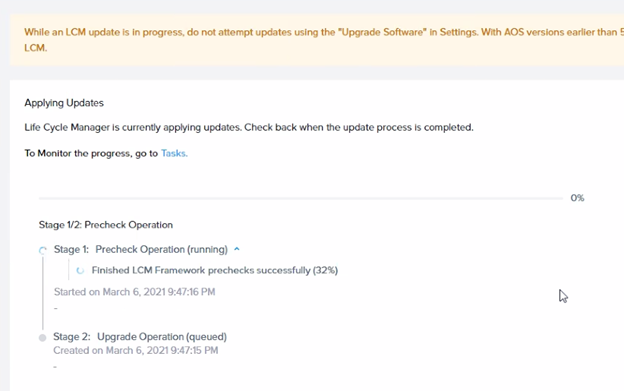This screenshot has height=391, width=624.
Task: Click the Life Cycle Manager status sentence
Action: (249, 127)
